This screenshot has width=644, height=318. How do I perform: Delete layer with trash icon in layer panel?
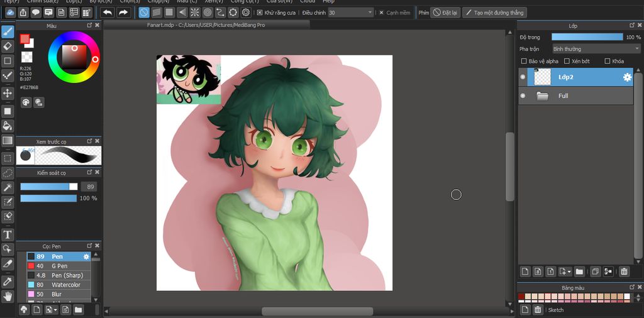624,271
